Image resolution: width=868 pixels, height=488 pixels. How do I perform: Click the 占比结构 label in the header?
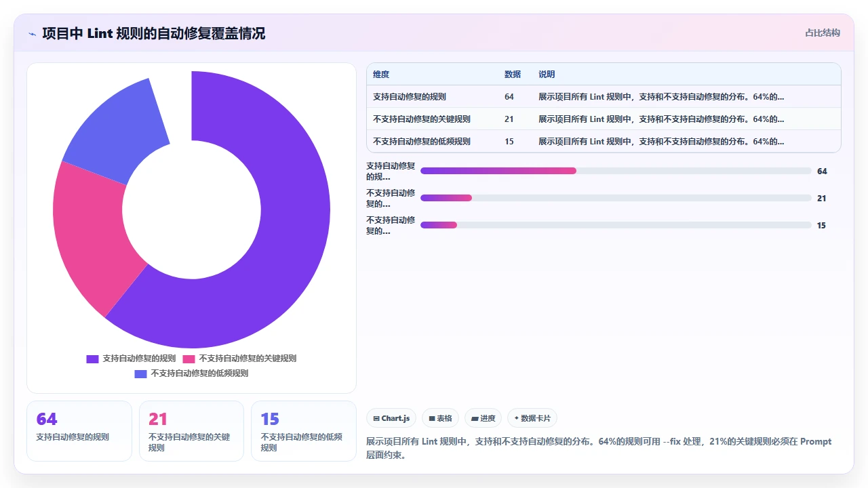822,33
